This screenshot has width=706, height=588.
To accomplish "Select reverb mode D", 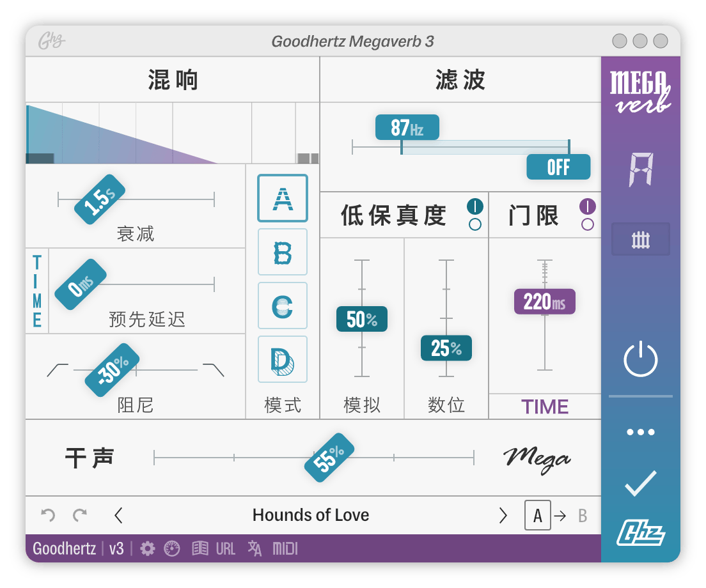I will (282, 359).
